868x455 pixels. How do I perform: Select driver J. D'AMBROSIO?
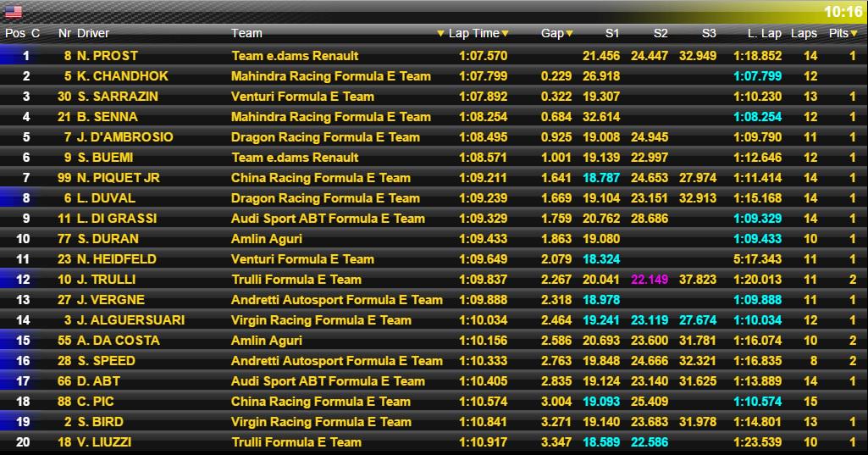click(x=125, y=137)
